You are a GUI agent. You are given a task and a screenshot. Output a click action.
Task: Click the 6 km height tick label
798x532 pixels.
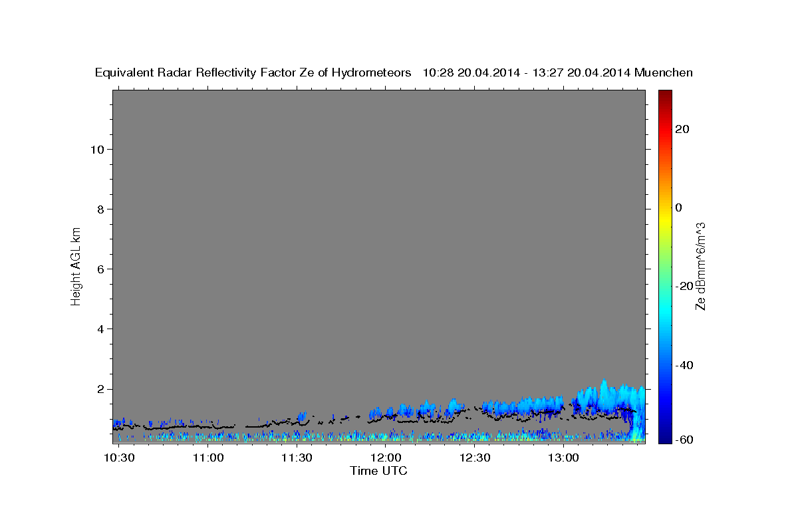point(100,269)
